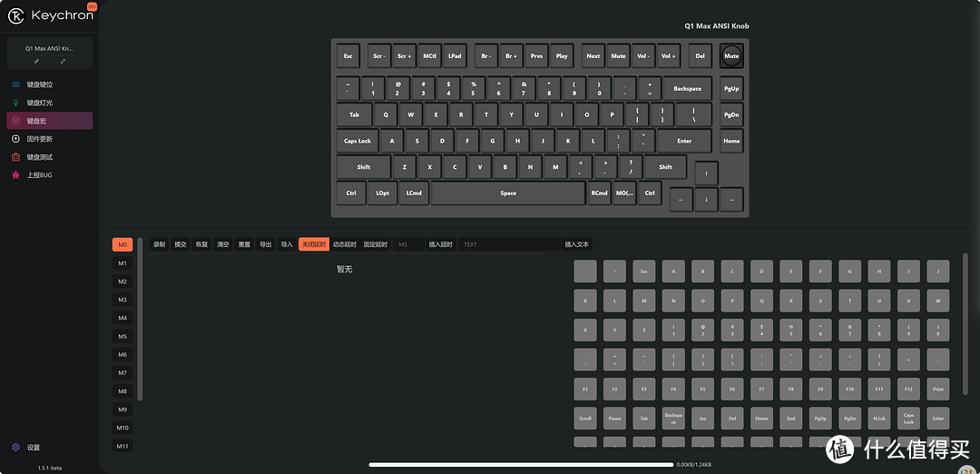The width and height of the screenshot is (980, 474).
Task: Click the 插入延时 insert delay button
Action: pyautogui.click(x=441, y=244)
